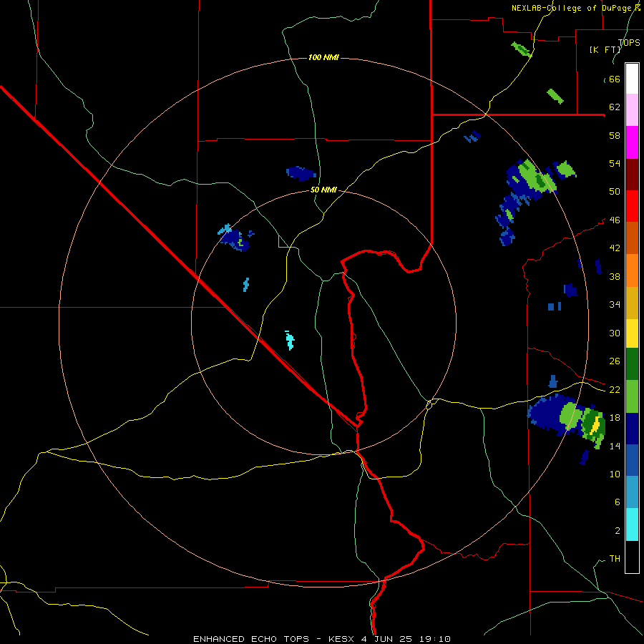Click legend value '6'

pyautogui.click(x=618, y=502)
